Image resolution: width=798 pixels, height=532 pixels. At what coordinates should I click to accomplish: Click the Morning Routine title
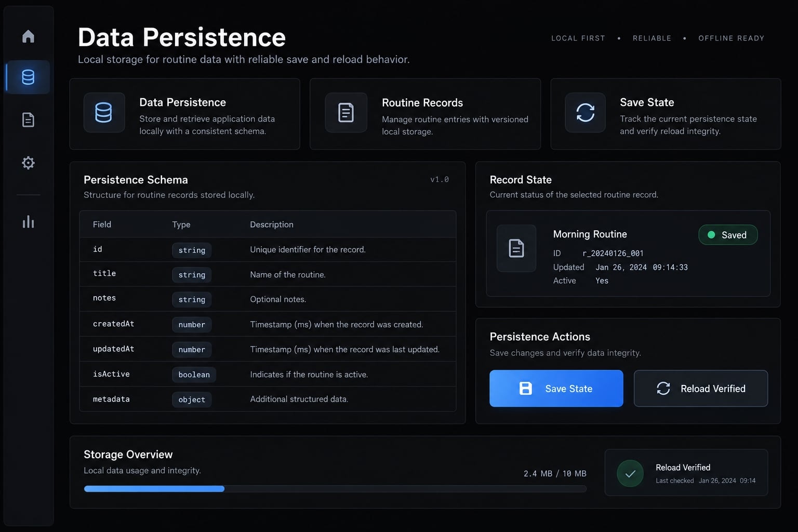click(590, 234)
